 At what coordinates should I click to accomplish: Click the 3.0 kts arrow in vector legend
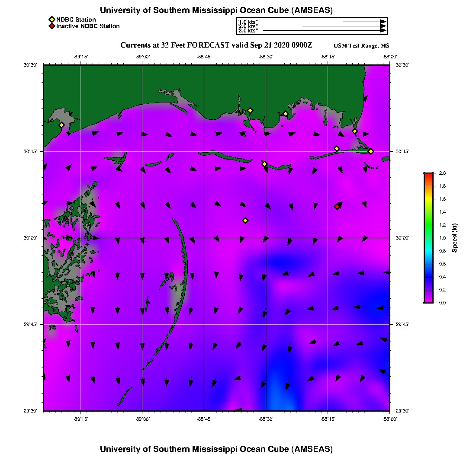coord(325,31)
